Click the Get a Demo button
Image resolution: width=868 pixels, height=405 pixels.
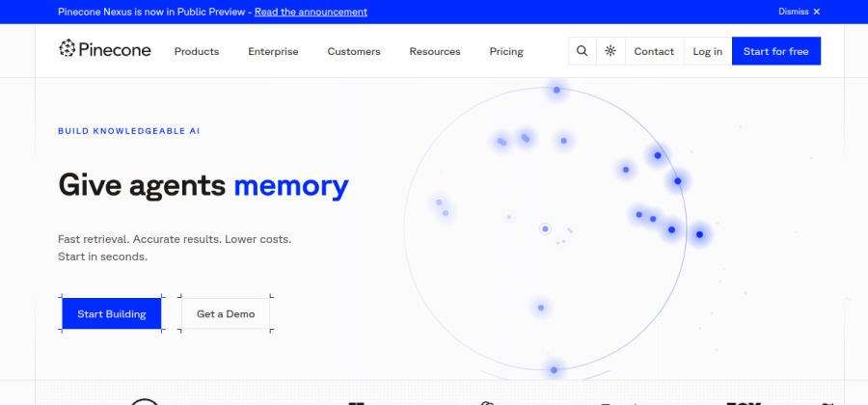226,313
